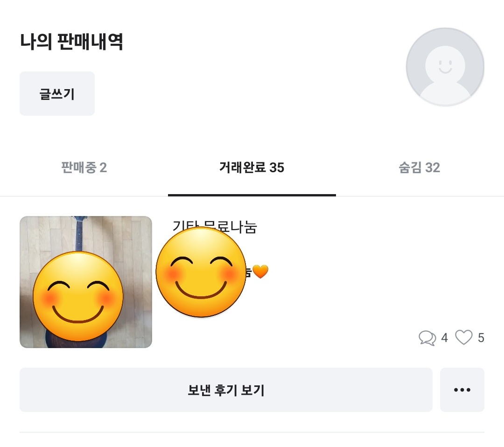Viewport: 504px width, 447px height.
Task: Switch to the 판매중 2 tab
Action: click(84, 168)
